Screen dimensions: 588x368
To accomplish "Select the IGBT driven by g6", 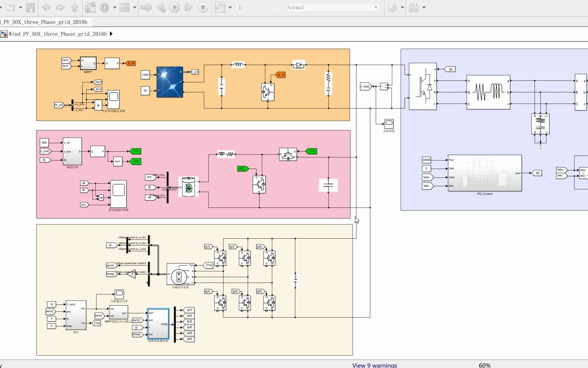I will 269,303.
